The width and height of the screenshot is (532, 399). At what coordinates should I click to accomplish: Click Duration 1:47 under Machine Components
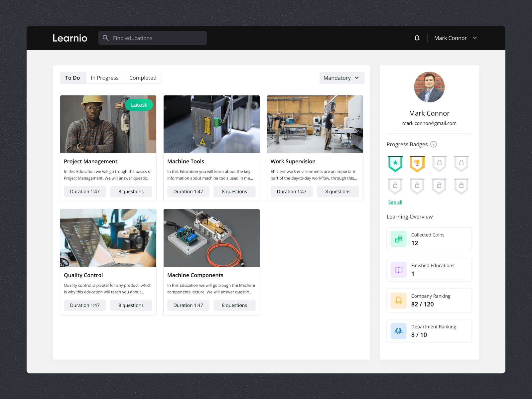point(188,305)
